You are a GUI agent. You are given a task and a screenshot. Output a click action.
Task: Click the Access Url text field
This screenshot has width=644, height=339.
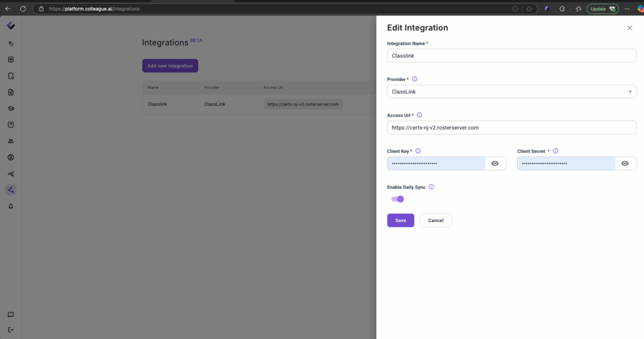[x=511, y=128]
